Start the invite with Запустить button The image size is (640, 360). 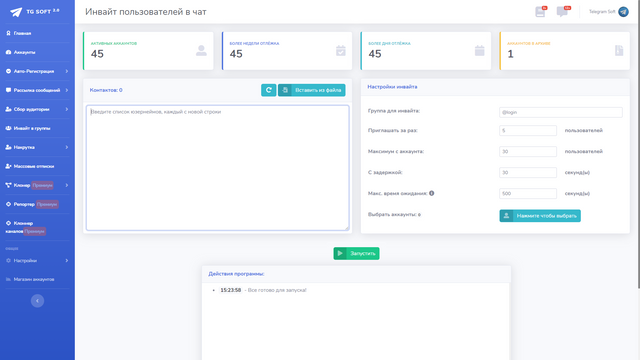(x=356, y=253)
